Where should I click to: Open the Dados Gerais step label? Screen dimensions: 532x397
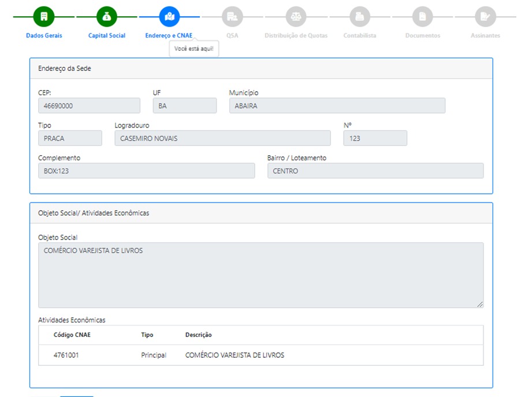[x=44, y=36]
